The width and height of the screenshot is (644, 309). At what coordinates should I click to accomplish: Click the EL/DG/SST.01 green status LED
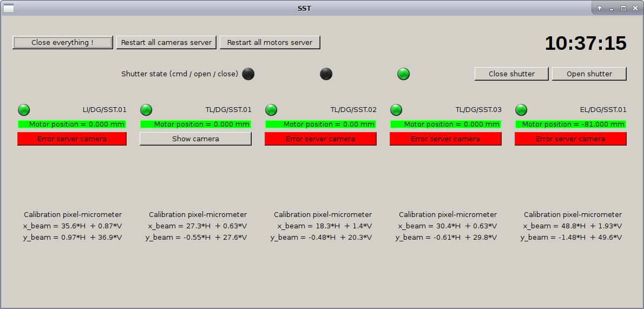coord(521,110)
